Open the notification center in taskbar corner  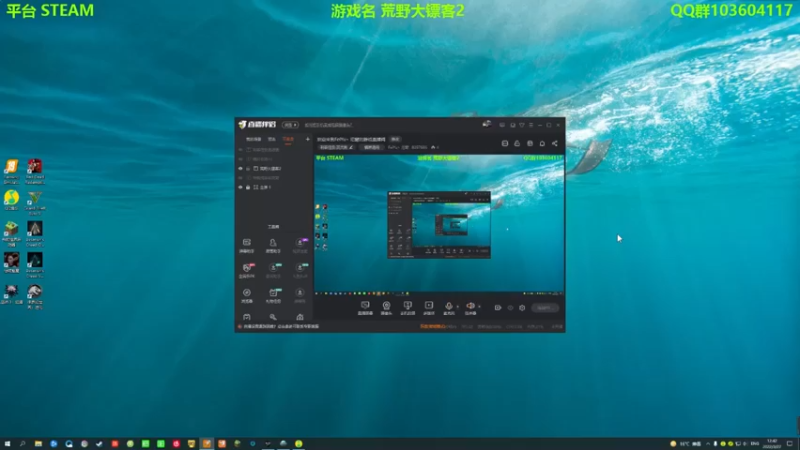[x=790, y=444]
